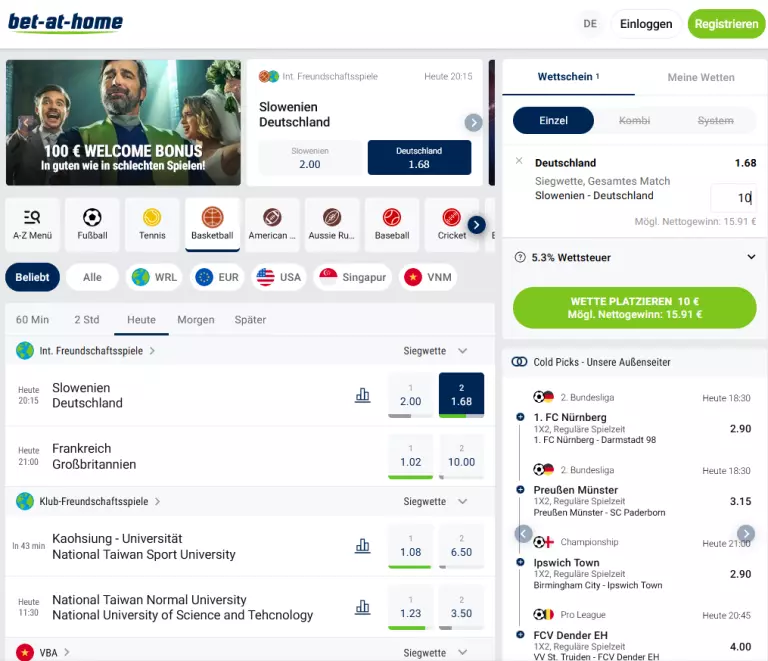Bet on Kaohsiung at odds 1.08
Image resolution: width=768 pixels, height=661 pixels.
pos(410,546)
